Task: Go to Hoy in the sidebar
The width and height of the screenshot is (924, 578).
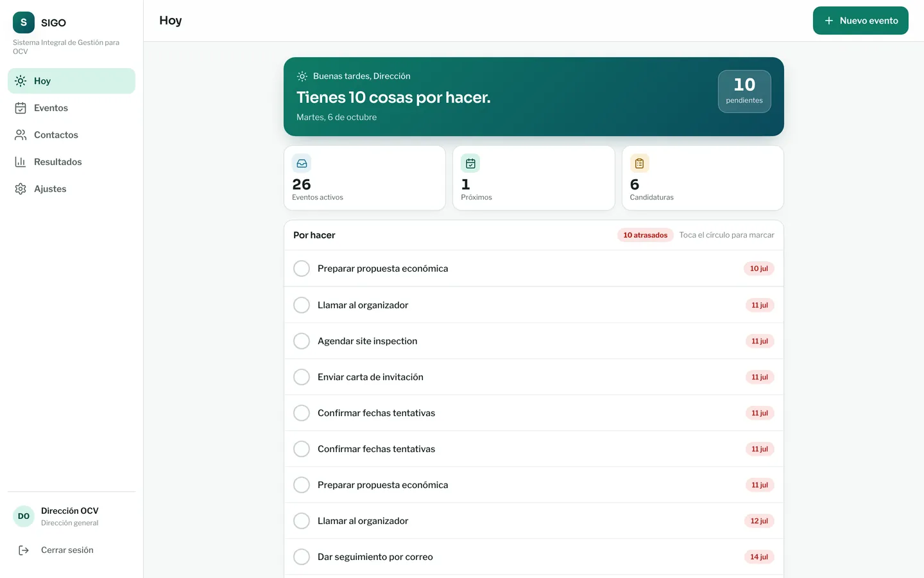Action: click(71, 81)
